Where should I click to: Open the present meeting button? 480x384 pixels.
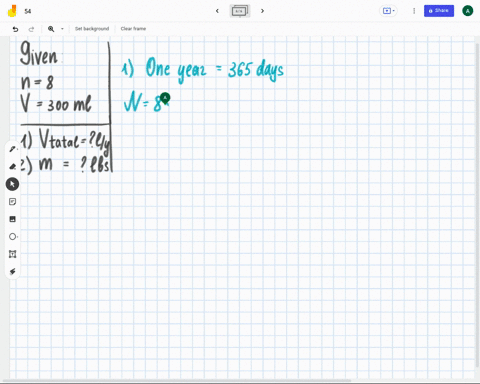[388, 11]
